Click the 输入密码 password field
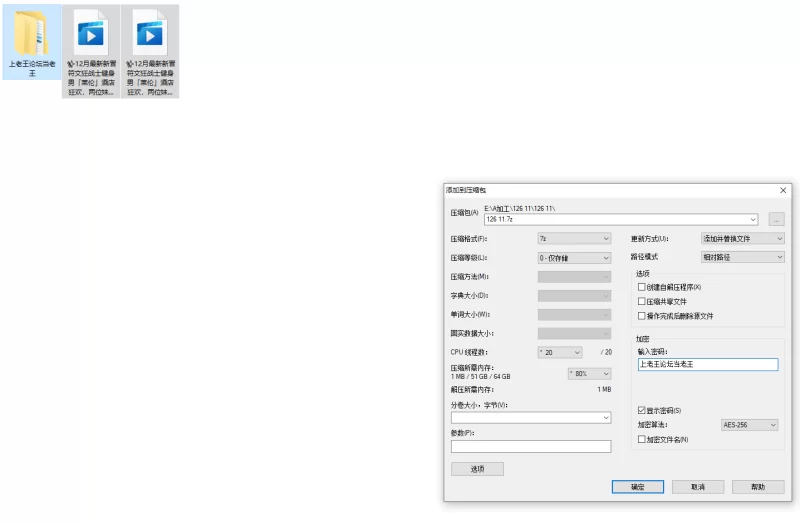Image resolution: width=800 pixels, height=523 pixels. 708,364
